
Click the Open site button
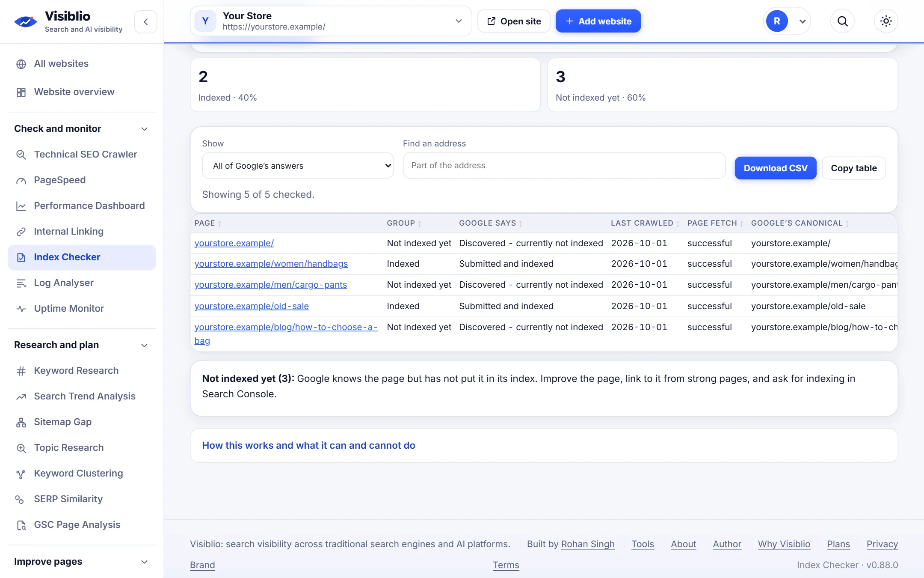[514, 21]
